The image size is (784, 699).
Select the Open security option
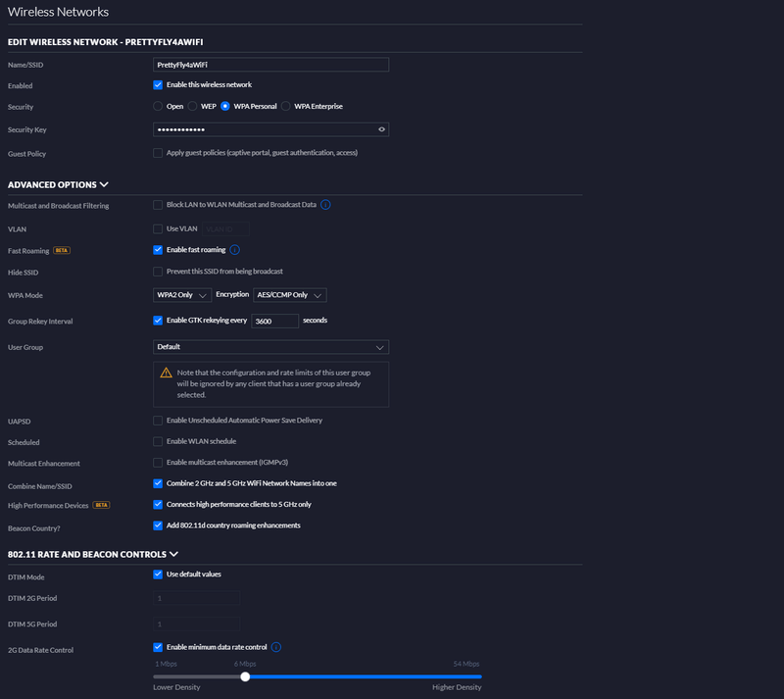point(158,106)
